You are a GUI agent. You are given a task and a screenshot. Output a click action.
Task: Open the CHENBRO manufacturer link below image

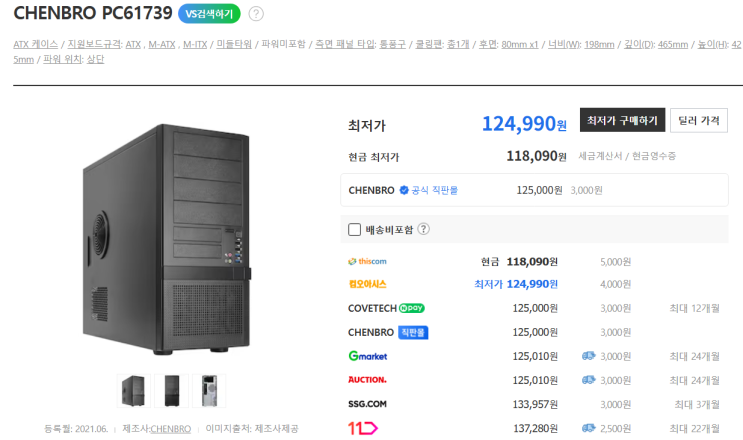click(x=171, y=429)
